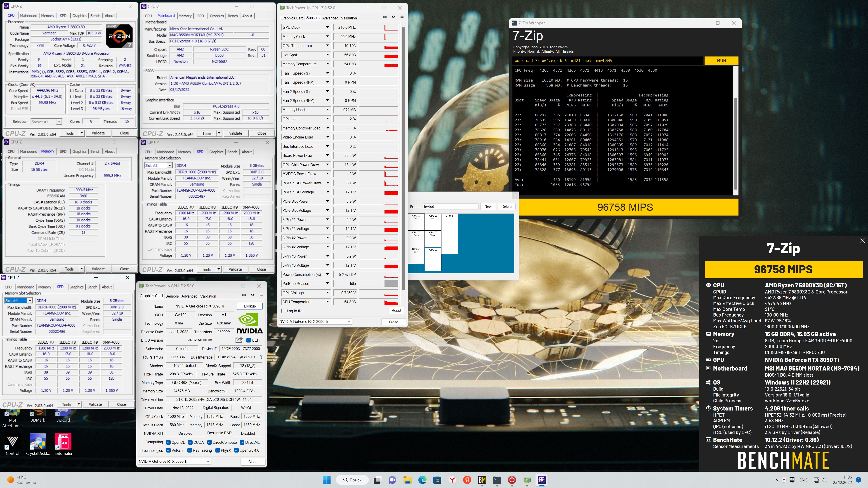Viewport: 868px width, 488px height.
Task: Switch to SPD tab in the CPU-Z Timings window
Action: pyautogui.click(x=63, y=152)
